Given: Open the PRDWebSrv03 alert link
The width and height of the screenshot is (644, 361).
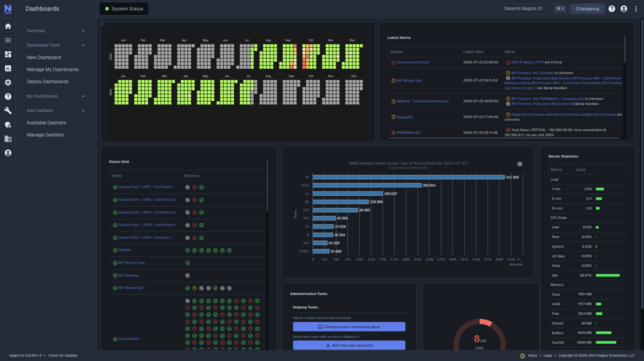Looking at the screenshot, I should point(408,132).
